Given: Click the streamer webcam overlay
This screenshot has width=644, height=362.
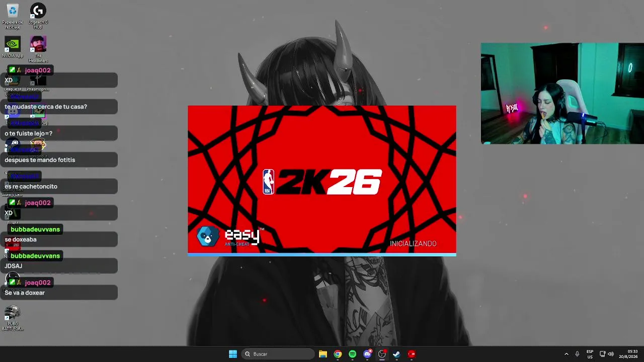Looking at the screenshot, I should click(x=562, y=94).
